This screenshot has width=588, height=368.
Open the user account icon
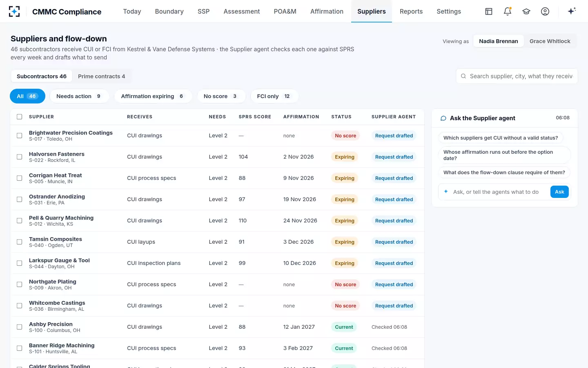coord(545,11)
